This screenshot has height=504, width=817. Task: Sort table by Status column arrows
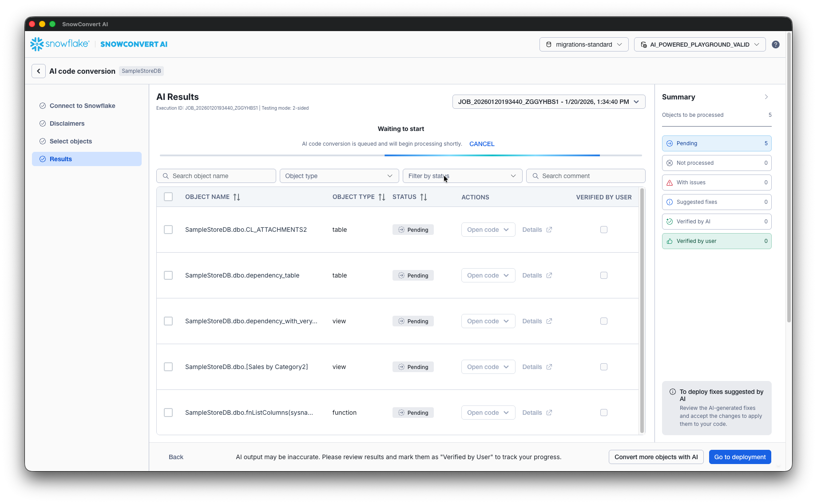[x=424, y=197]
